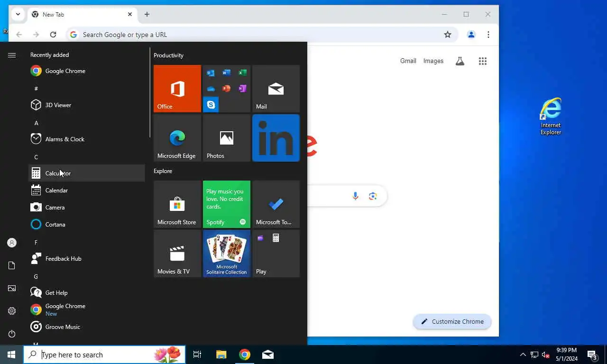This screenshot has width=607, height=364.
Task: Open the Power options button
Action: pos(12,334)
